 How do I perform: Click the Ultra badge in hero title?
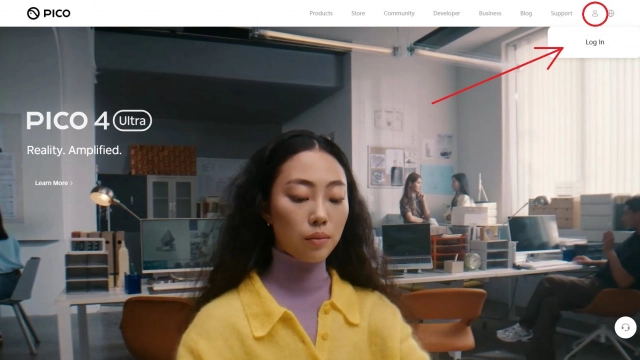point(132,121)
